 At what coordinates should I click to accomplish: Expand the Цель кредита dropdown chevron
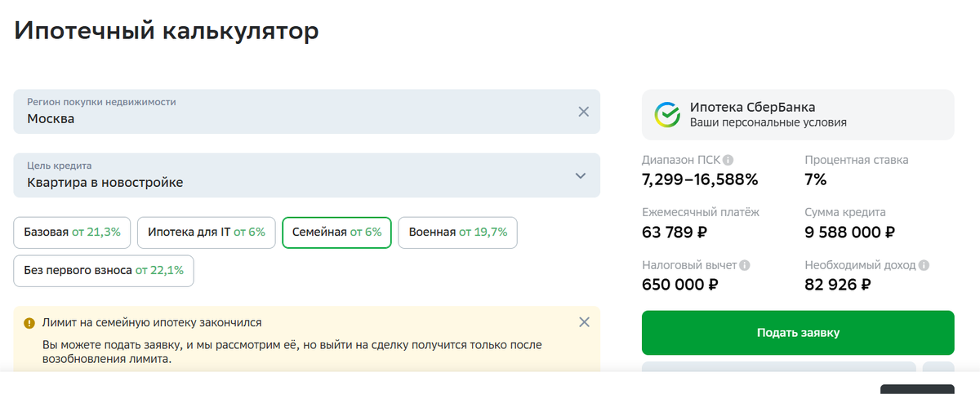pyautogui.click(x=581, y=175)
